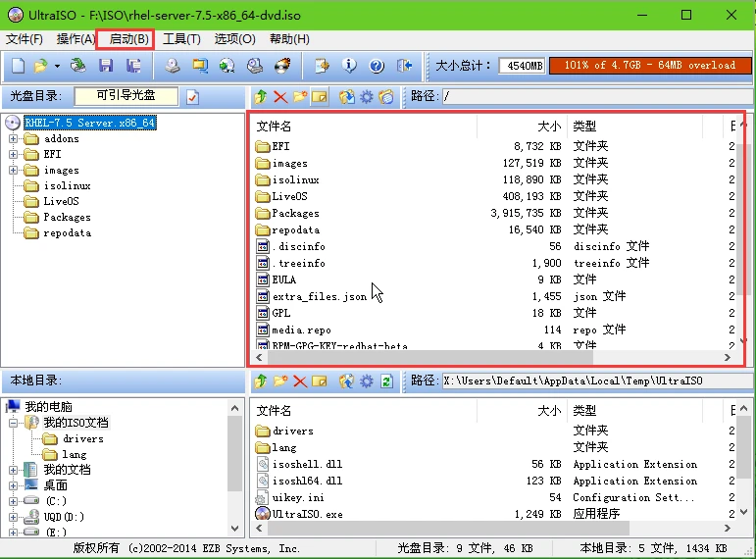The height and width of the screenshot is (559, 756).
Task: Go up one level in the local directory pane
Action: pos(261,381)
